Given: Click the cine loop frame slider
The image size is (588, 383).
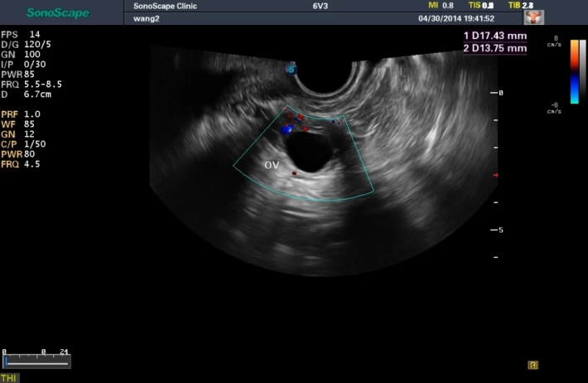Looking at the screenshot, I should click(x=36, y=361).
